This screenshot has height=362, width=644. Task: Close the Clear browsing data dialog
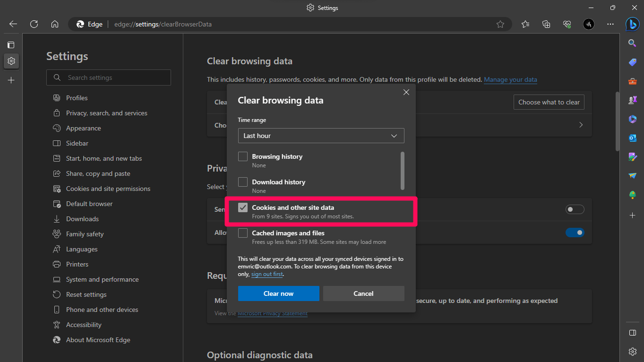(406, 92)
